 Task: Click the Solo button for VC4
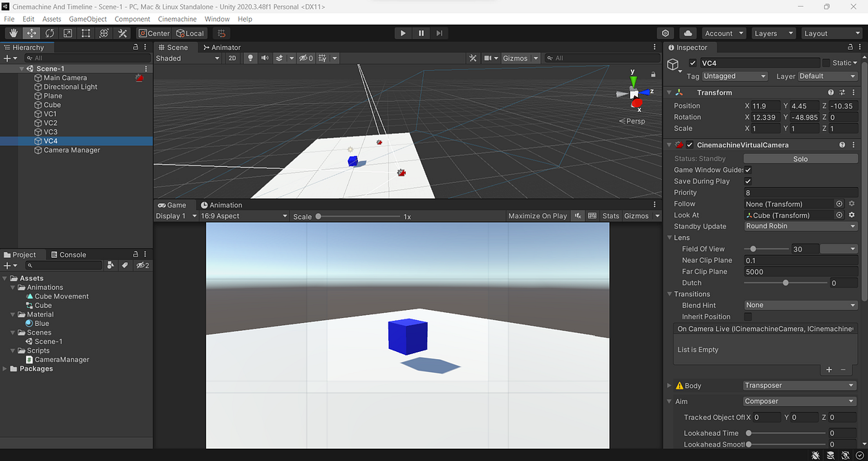(x=800, y=158)
